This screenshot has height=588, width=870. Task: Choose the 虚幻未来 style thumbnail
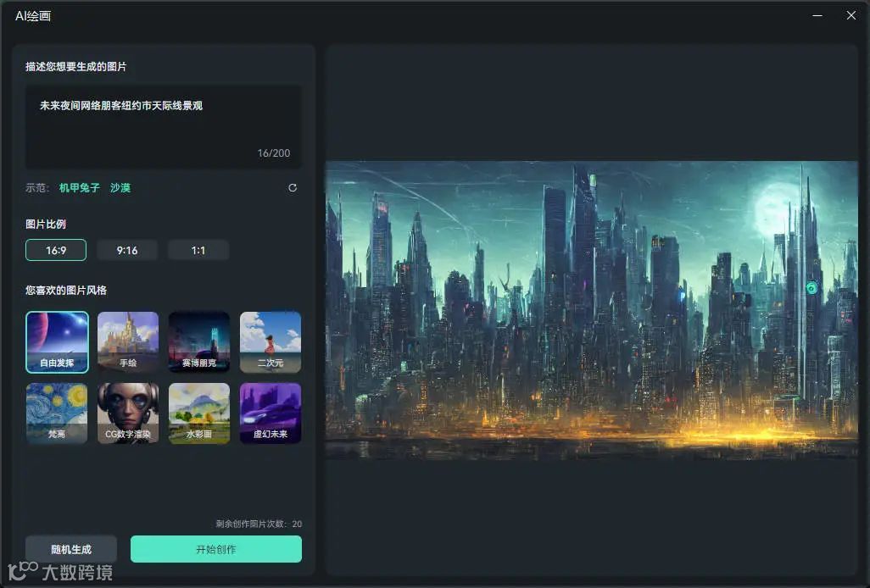270,413
